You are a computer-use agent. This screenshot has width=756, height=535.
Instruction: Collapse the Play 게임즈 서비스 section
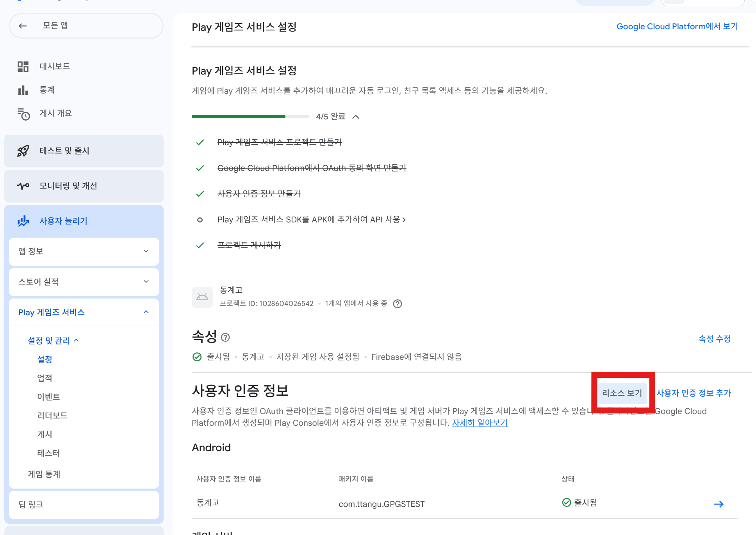click(x=146, y=312)
